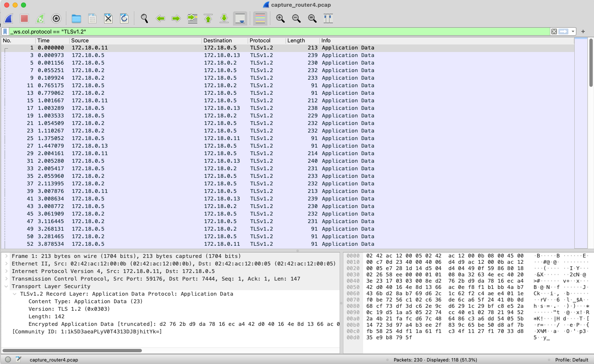
Task: Click the packet list vertical scrollbar
Action: tap(591, 126)
